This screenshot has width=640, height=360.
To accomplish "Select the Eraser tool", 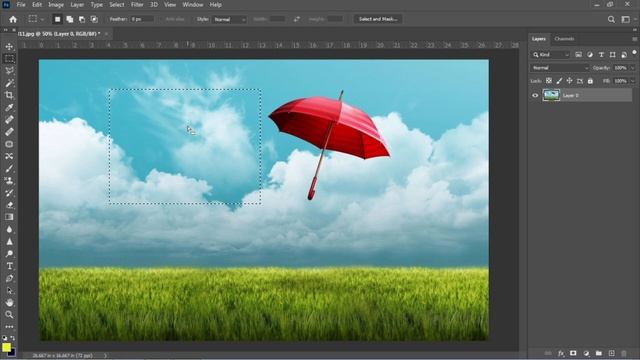I will click(9, 205).
